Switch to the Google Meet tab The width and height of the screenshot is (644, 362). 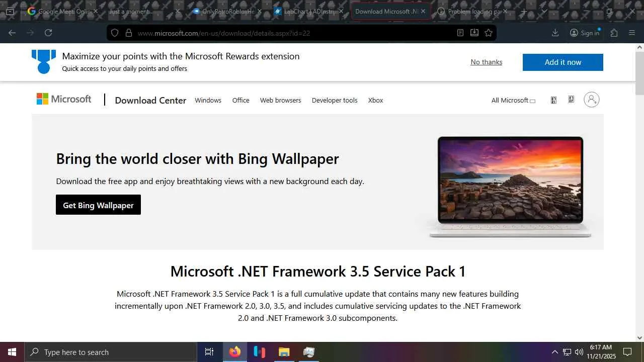pos(63,11)
